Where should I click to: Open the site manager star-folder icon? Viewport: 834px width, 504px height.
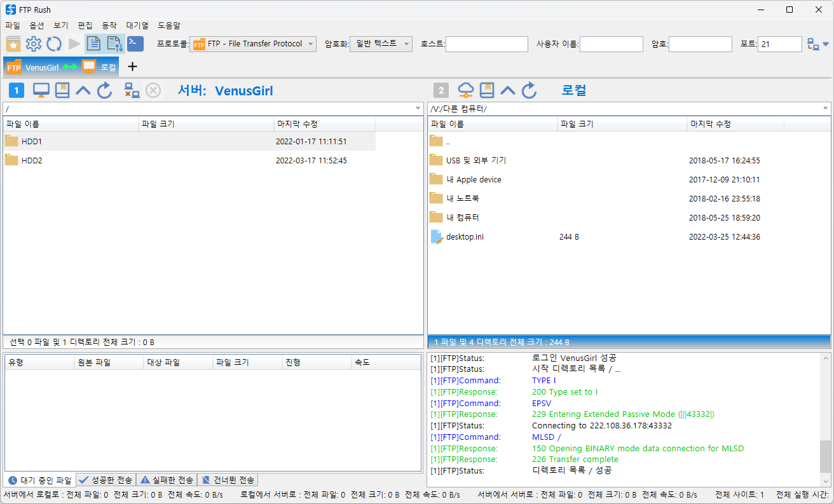click(x=13, y=44)
